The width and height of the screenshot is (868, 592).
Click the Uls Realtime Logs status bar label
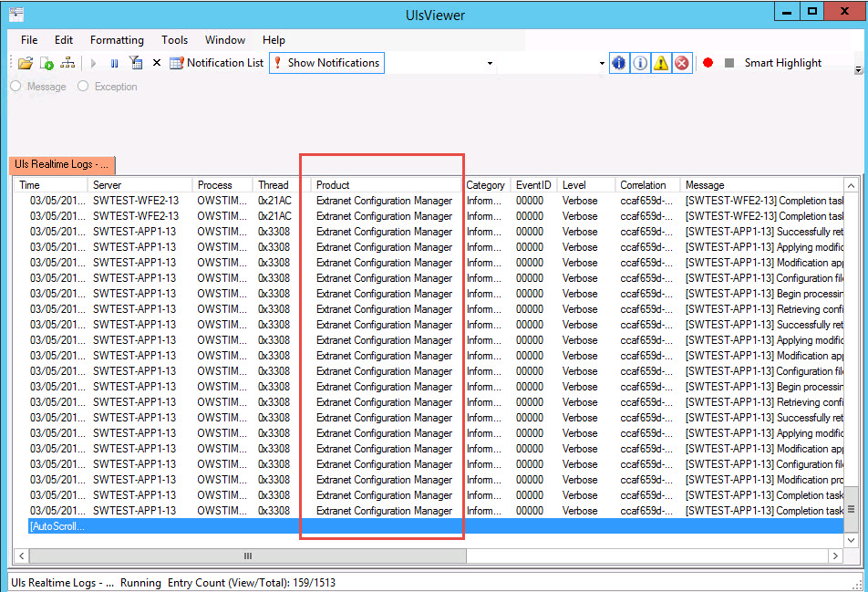pos(62,583)
